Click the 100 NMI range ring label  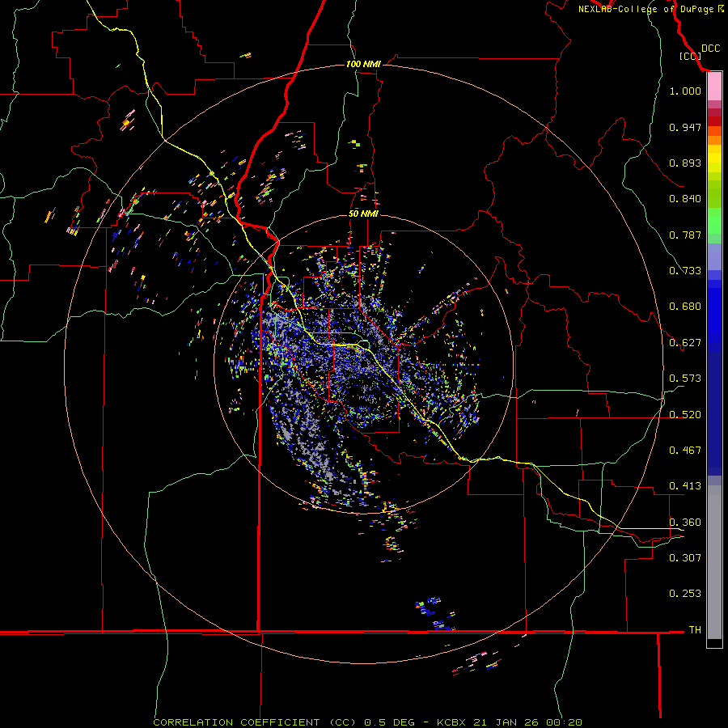point(363,64)
